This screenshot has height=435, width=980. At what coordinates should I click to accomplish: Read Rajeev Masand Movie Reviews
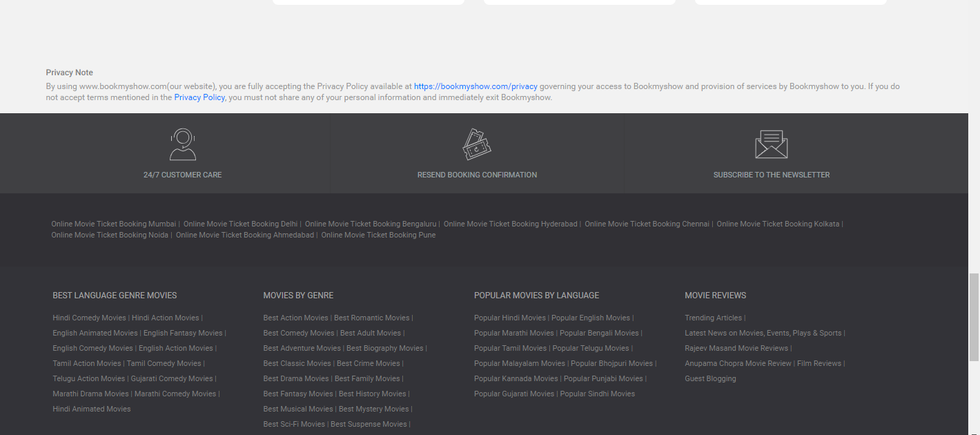point(736,348)
